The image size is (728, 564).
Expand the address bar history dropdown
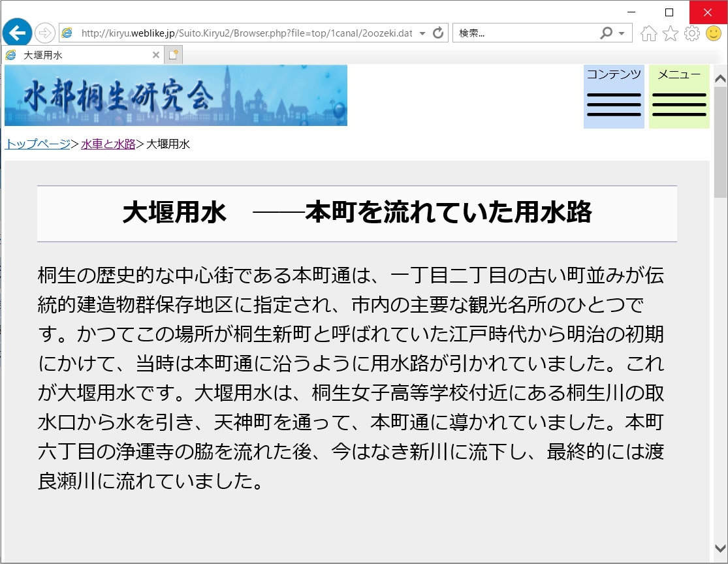point(422,33)
